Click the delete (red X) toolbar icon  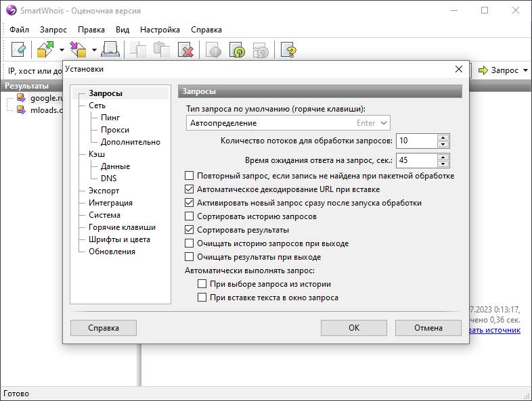pos(185,49)
